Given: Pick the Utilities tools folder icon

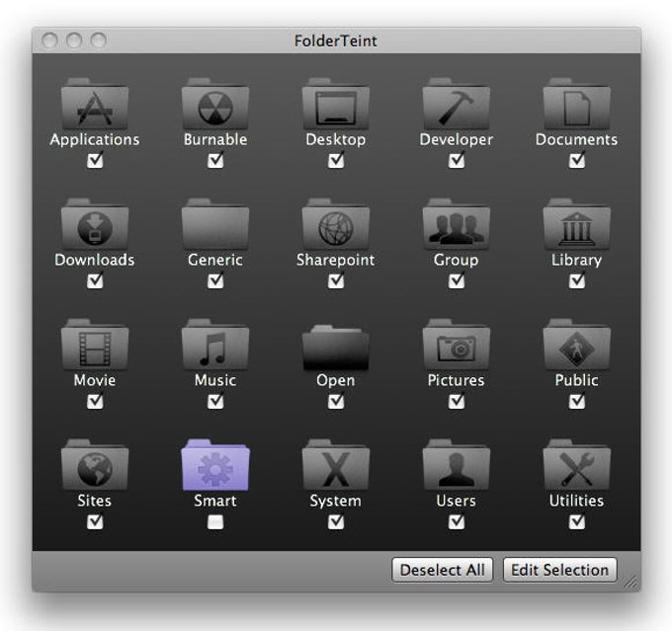Looking at the screenshot, I should [x=576, y=465].
